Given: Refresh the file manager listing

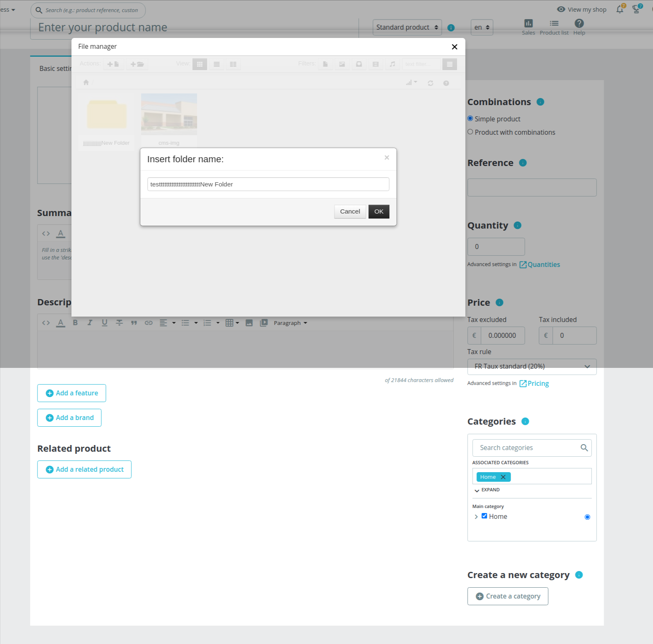Looking at the screenshot, I should [x=430, y=83].
